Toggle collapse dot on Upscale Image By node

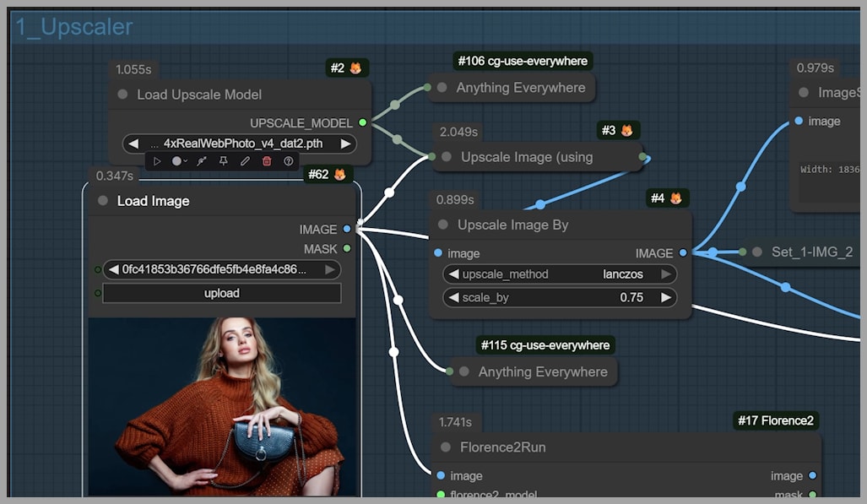click(x=443, y=225)
